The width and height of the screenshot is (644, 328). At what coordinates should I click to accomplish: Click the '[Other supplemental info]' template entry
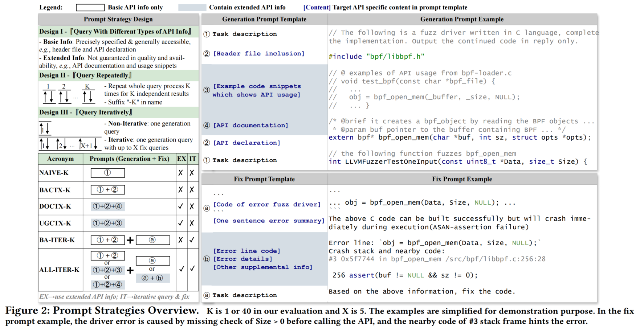262,267
